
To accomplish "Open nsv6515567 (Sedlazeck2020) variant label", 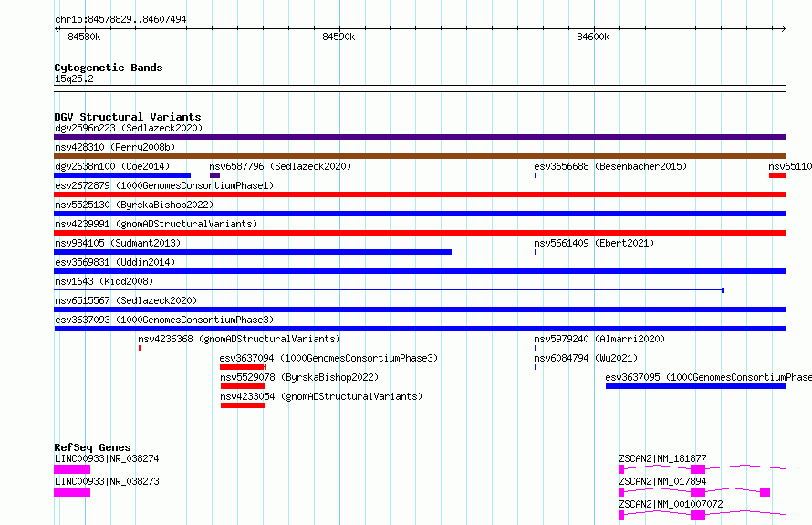I will pyautogui.click(x=126, y=300).
